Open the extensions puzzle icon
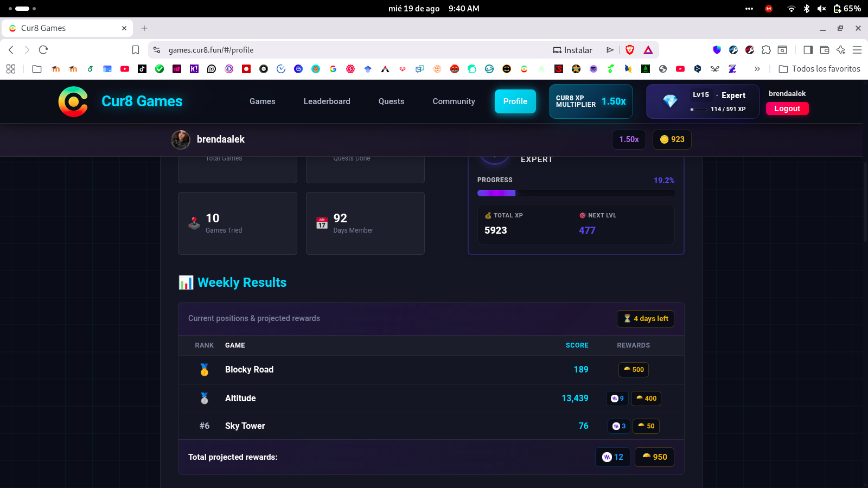Image resolution: width=868 pixels, height=488 pixels. [766, 50]
